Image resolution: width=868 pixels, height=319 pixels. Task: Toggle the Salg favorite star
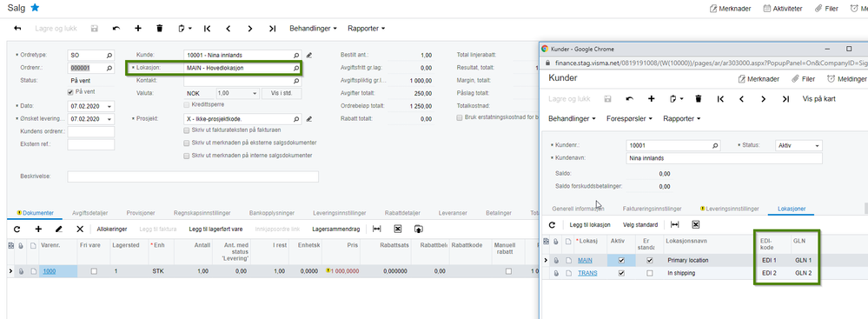[x=35, y=7]
